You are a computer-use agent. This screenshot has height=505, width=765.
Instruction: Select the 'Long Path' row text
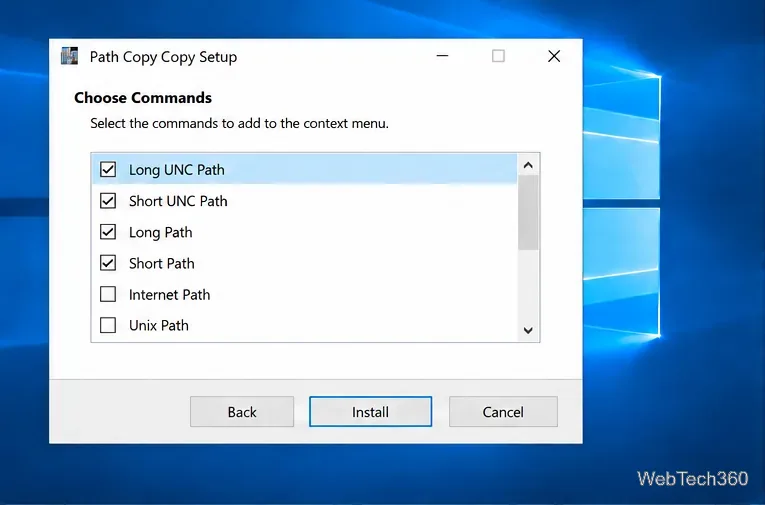click(x=161, y=232)
